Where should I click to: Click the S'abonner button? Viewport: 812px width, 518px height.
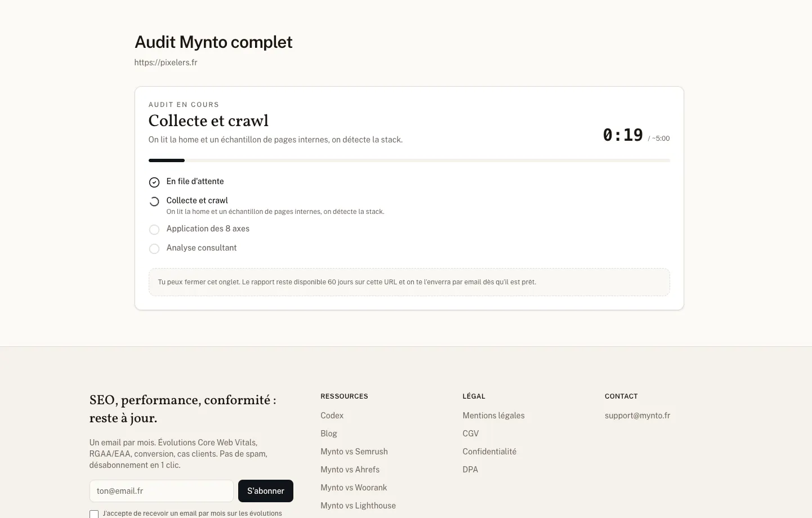click(x=266, y=491)
